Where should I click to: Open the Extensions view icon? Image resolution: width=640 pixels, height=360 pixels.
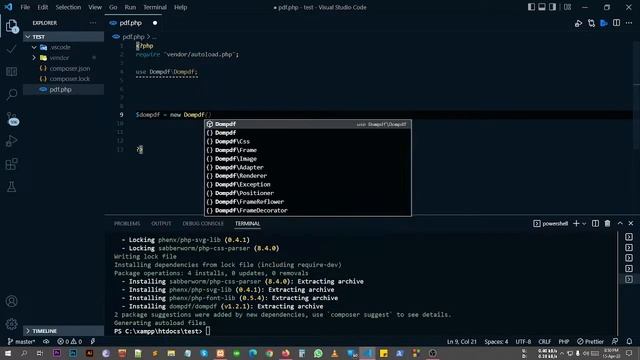click(11, 164)
